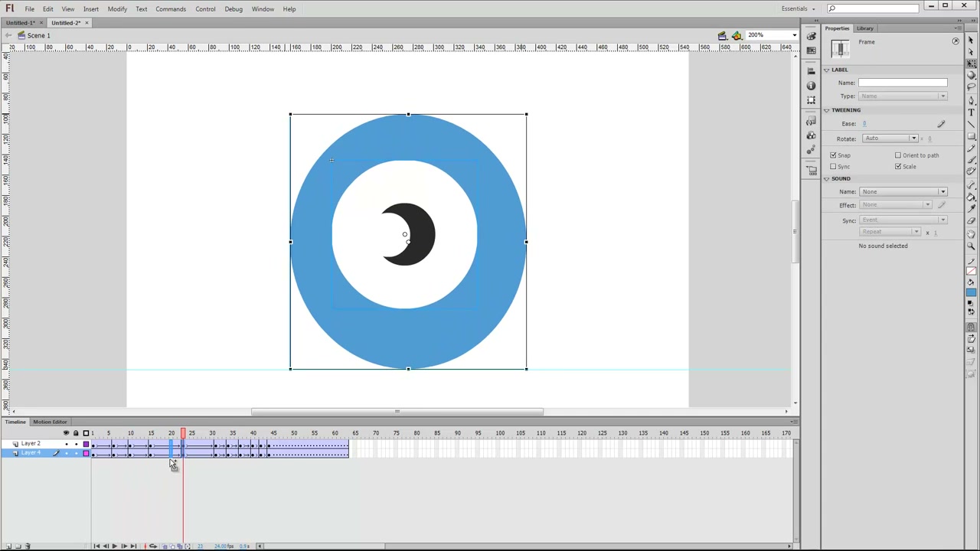The width and height of the screenshot is (980, 551).
Task: Select the Zoom magnifier tool
Action: [971, 246]
